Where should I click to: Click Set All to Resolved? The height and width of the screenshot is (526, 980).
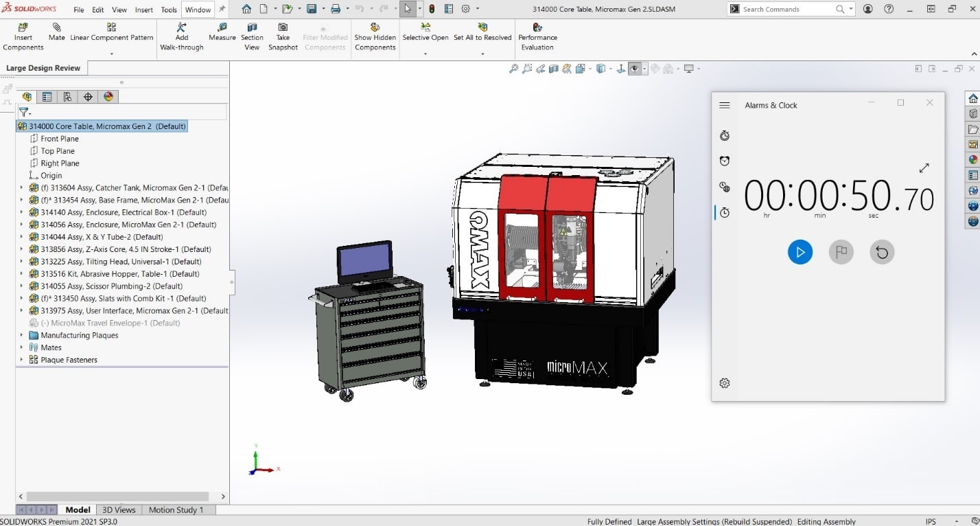482,32
